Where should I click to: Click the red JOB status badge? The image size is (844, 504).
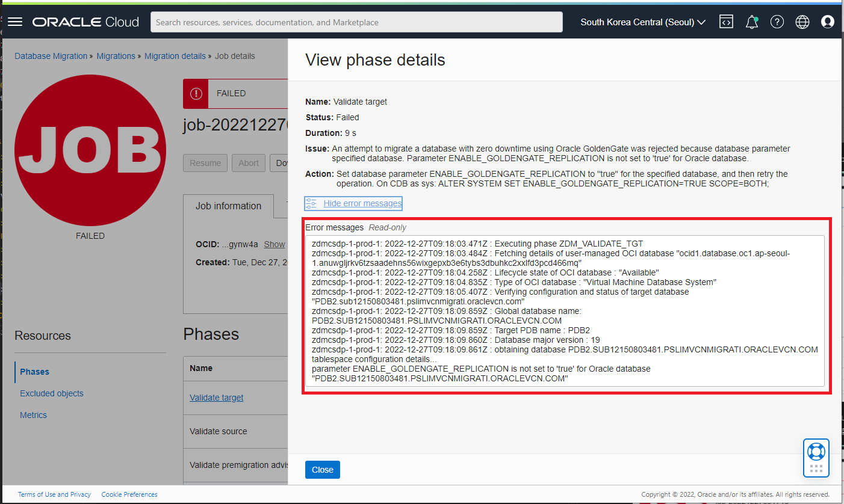pyautogui.click(x=90, y=150)
